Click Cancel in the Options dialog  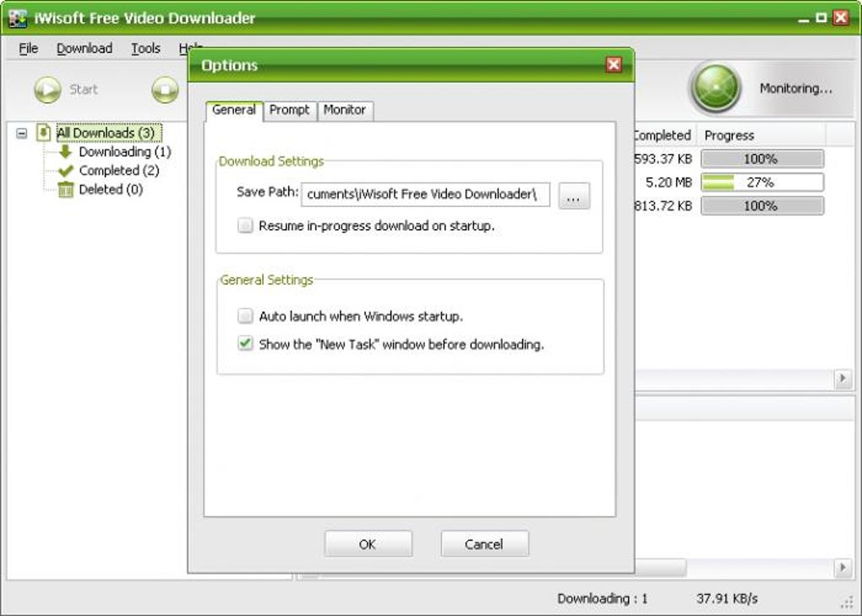pos(484,544)
